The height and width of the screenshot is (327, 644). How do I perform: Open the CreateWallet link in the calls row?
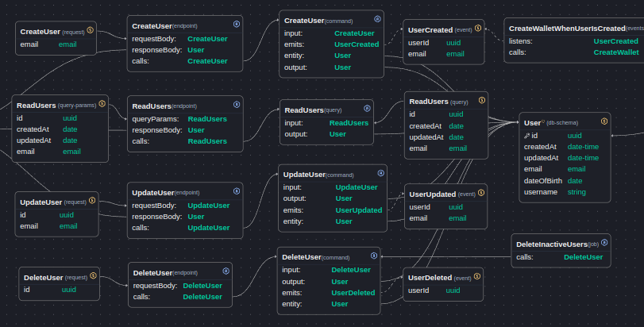coord(616,52)
